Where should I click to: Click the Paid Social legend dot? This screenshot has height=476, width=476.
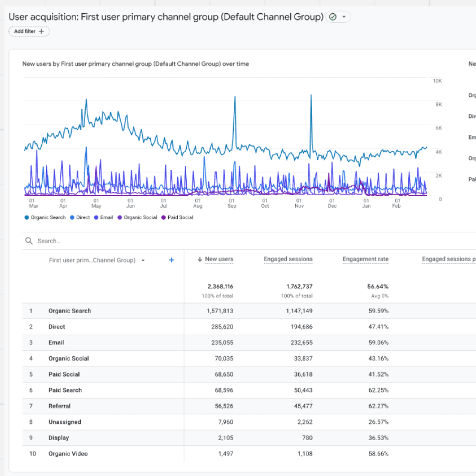pyautogui.click(x=164, y=217)
